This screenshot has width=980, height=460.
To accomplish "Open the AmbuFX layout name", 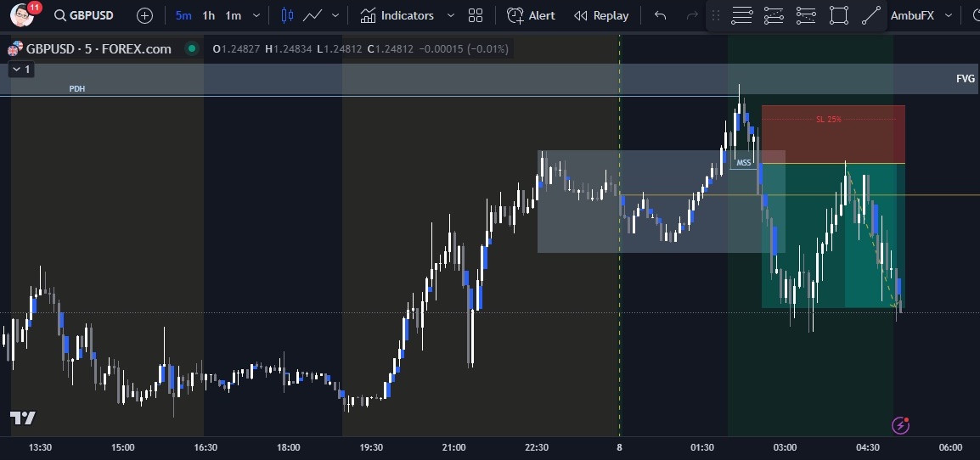I will (912, 15).
